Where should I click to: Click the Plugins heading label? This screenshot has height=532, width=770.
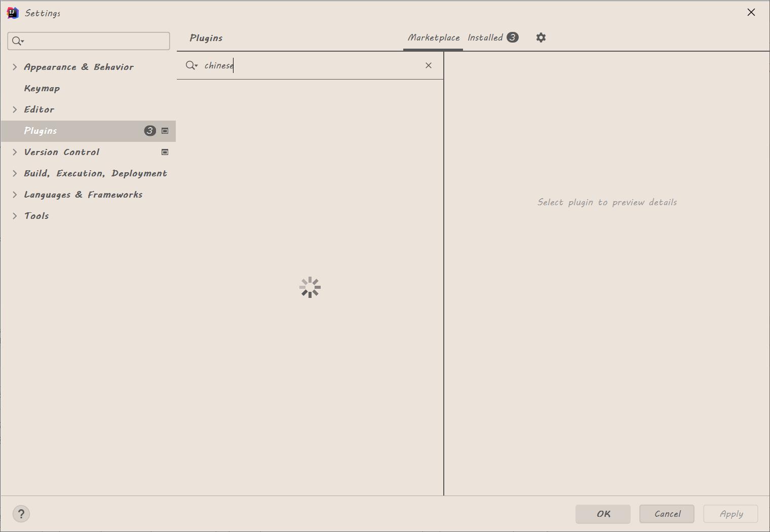pyautogui.click(x=206, y=38)
